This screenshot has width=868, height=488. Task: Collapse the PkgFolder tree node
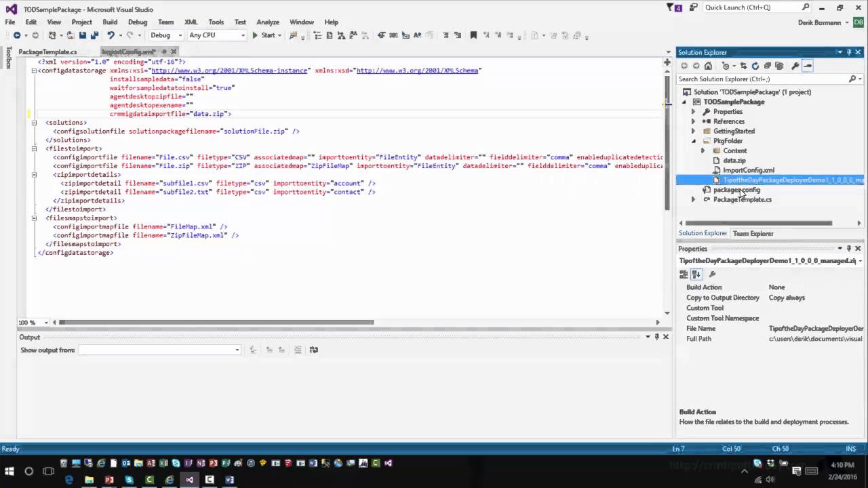coord(693,141)
